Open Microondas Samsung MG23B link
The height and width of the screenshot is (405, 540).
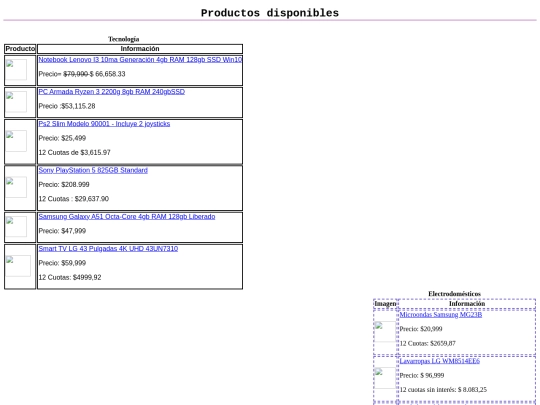(440, 314)
